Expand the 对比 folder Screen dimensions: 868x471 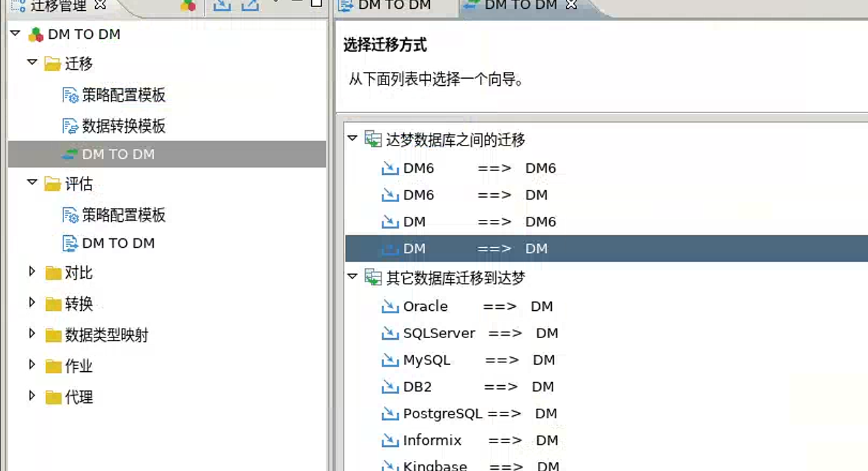click(x=32, y=271)
